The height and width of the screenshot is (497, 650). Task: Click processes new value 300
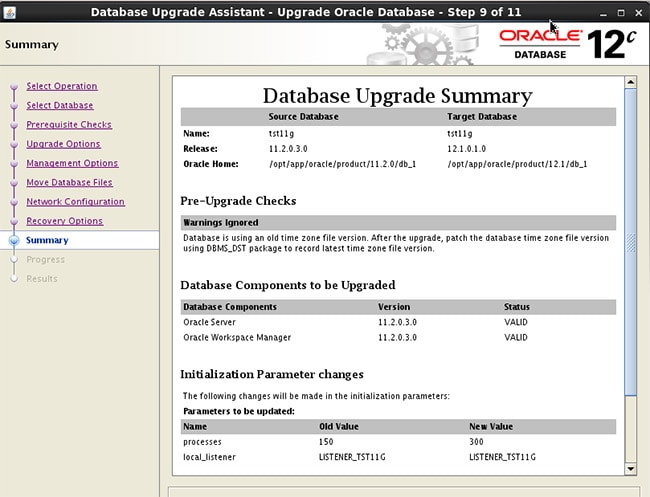click(476, 442)
